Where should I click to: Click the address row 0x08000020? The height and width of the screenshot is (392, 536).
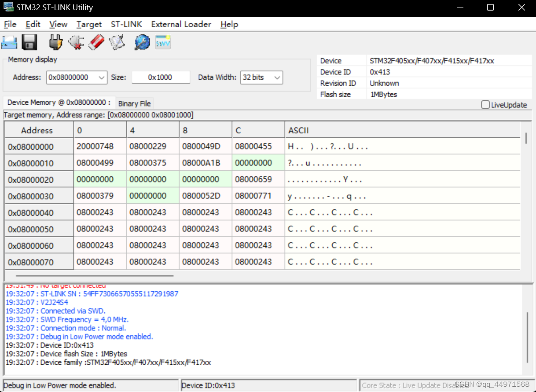(x=39, y=180)
